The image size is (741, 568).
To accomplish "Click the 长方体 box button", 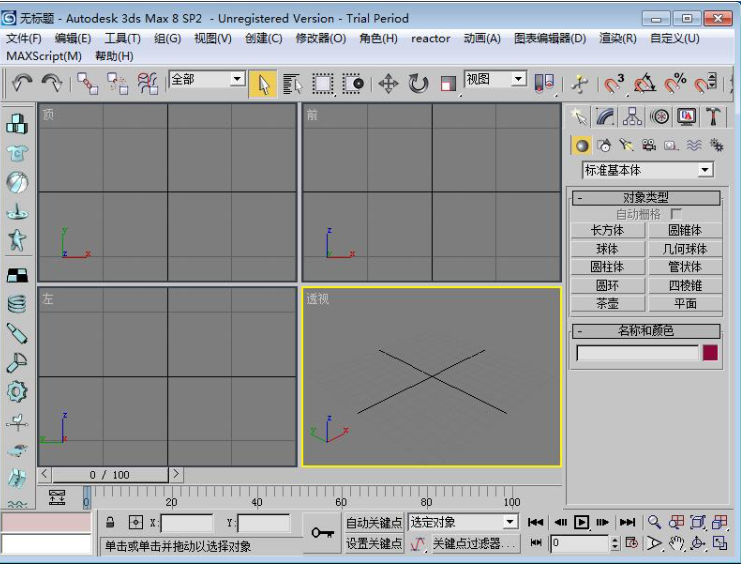I will [608, 231].
